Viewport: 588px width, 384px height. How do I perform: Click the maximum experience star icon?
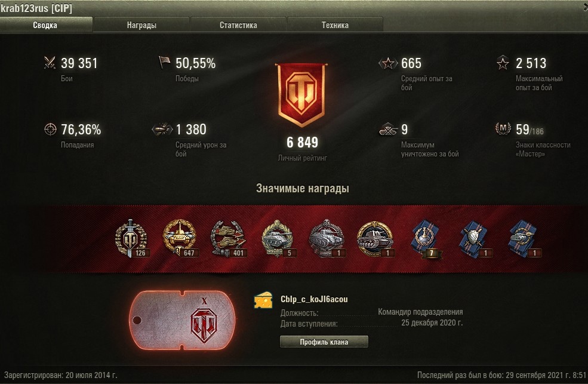pyautogui.click(x=503, y=63)
